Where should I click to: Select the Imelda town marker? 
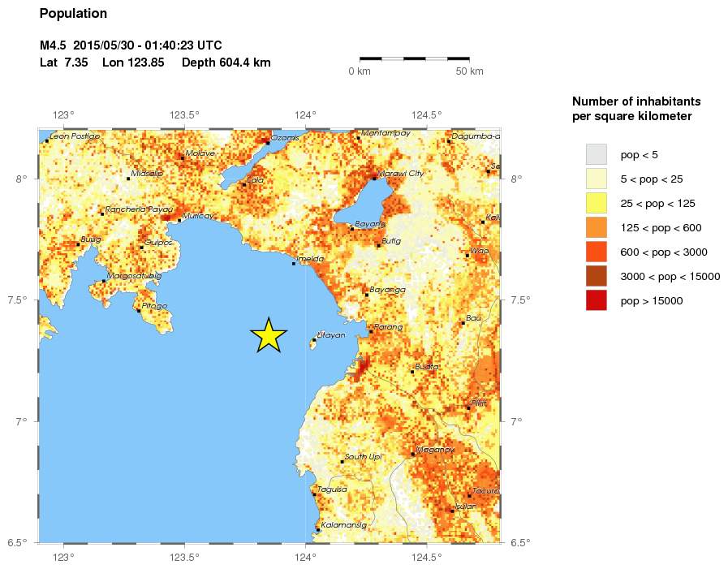(294, 264)
